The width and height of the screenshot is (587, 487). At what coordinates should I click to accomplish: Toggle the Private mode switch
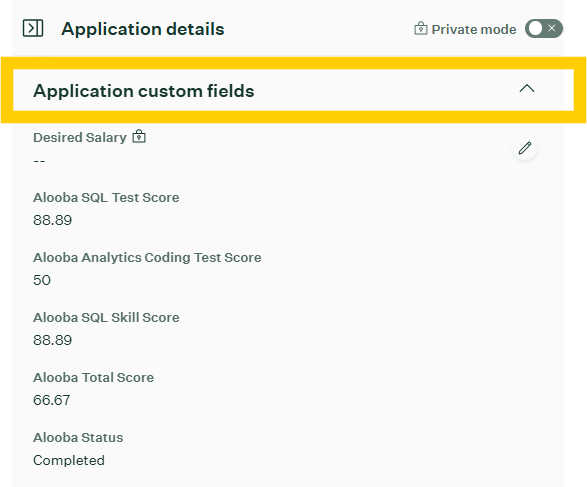[x=544, y=28]
